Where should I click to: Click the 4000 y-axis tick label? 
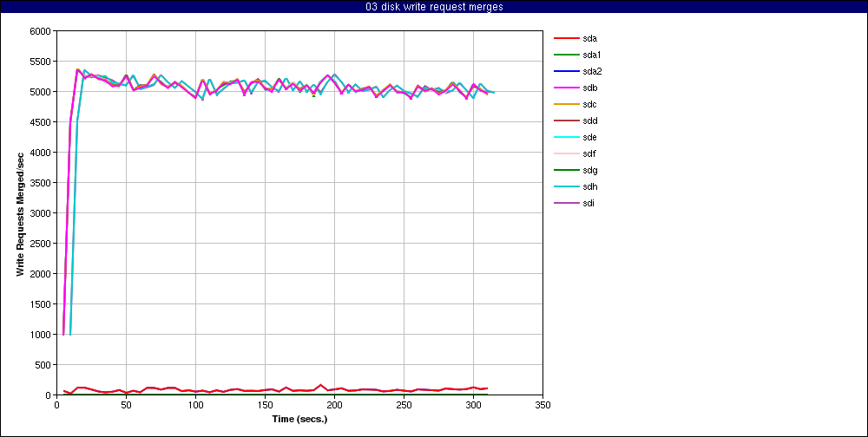42,152
